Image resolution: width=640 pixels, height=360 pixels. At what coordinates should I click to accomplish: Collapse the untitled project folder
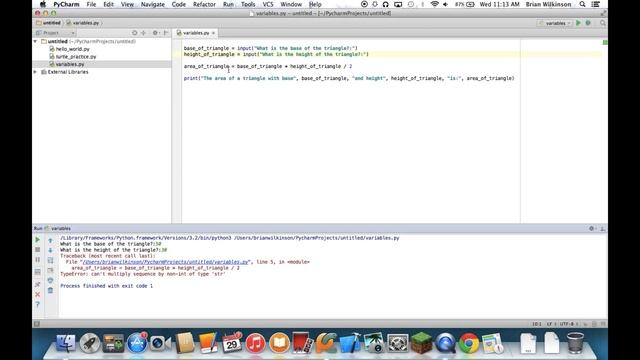tap(36, 41)
